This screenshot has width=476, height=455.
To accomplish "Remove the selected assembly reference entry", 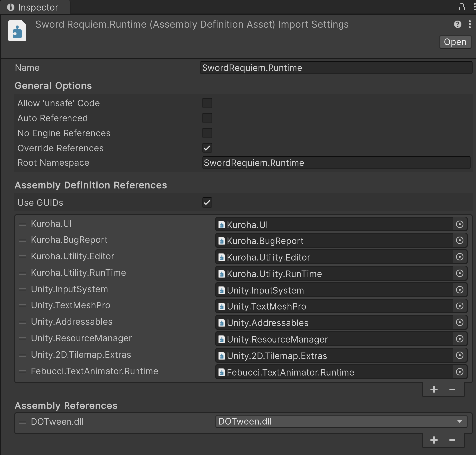I will click(x=452, y=440).
